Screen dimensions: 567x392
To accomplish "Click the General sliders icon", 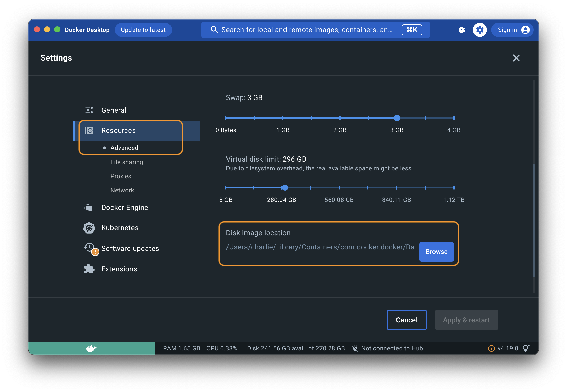I will tap(88, 110).
